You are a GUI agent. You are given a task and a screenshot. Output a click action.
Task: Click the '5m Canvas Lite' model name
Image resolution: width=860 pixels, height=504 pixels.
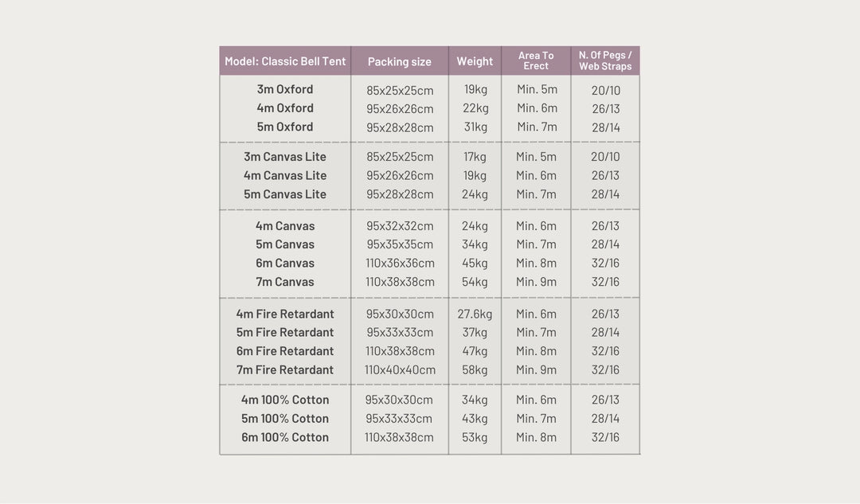285,194
